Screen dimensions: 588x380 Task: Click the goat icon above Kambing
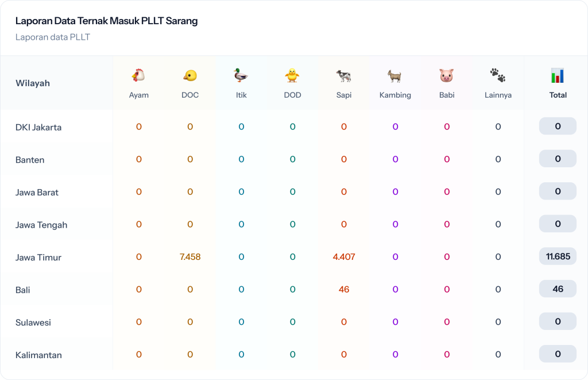(x=395, y=75)
